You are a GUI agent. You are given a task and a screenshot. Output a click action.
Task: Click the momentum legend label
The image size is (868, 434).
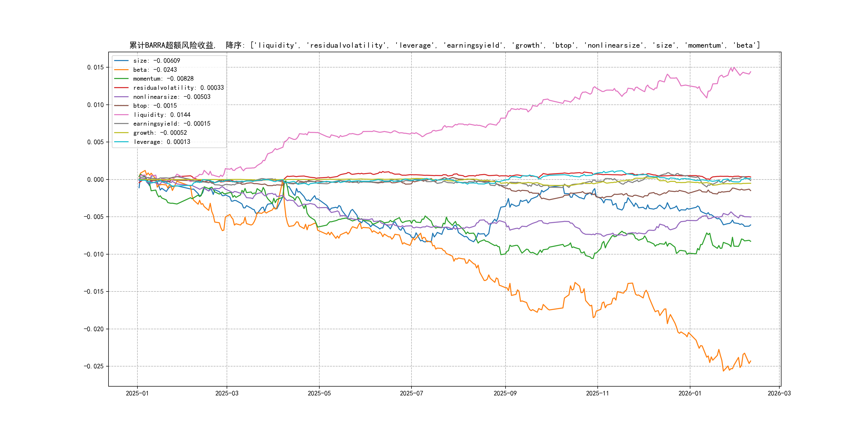[x=163, y=78]
